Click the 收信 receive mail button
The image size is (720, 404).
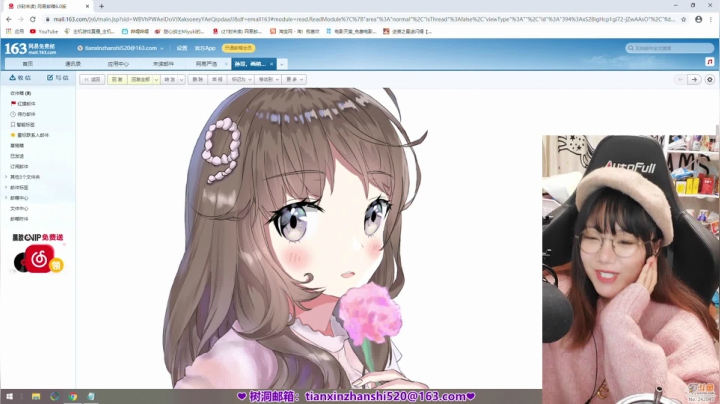click(x=20, y=78)
